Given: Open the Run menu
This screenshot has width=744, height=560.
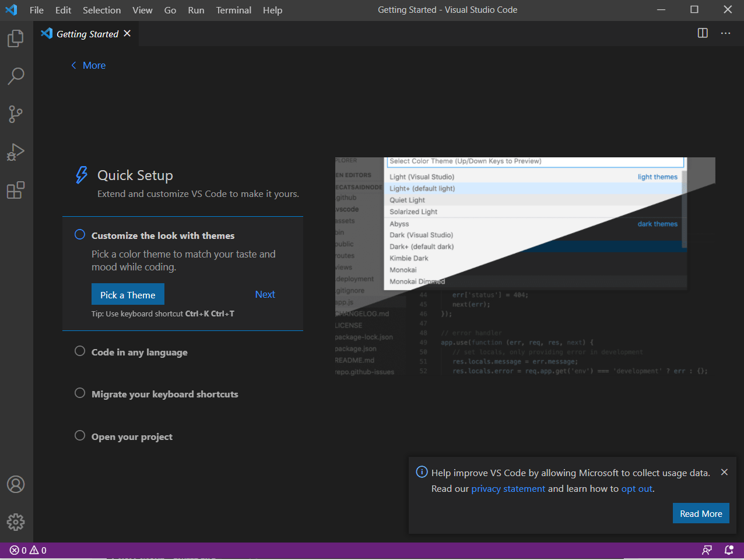Looking at the screenshot, I should (x=196, y=10).
